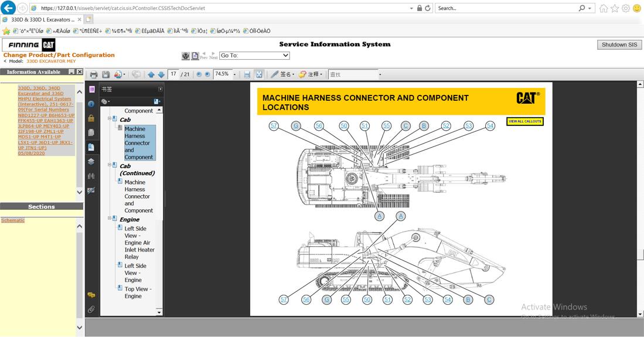Go to next PDF page arrow
This screenshot has height=337, width=644.
click(x=161, y=74)
